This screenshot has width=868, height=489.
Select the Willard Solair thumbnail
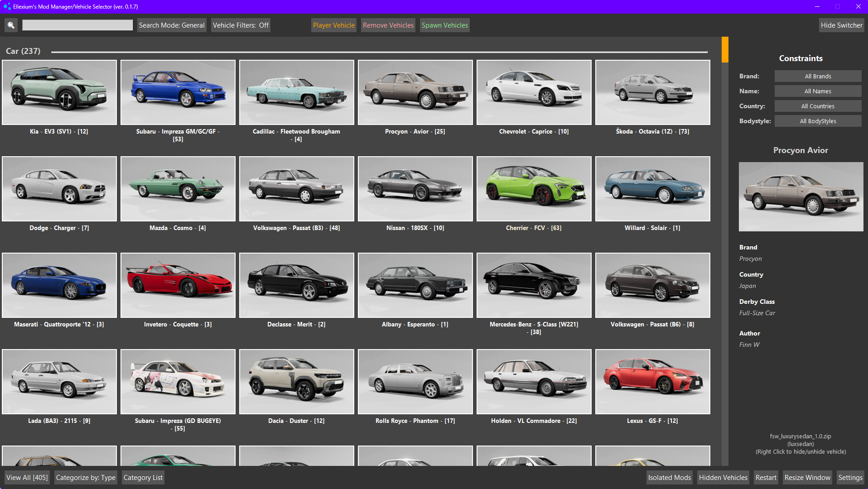653,189
